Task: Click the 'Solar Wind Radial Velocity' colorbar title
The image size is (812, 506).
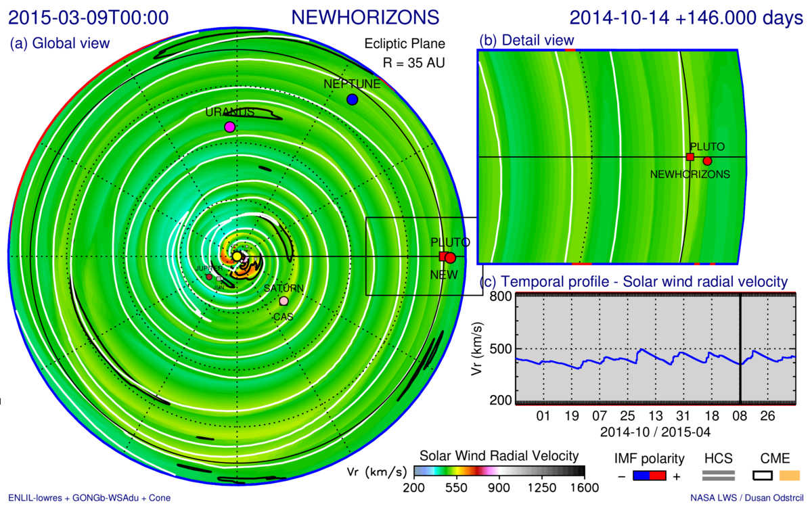Action: [x=499, y=455]
